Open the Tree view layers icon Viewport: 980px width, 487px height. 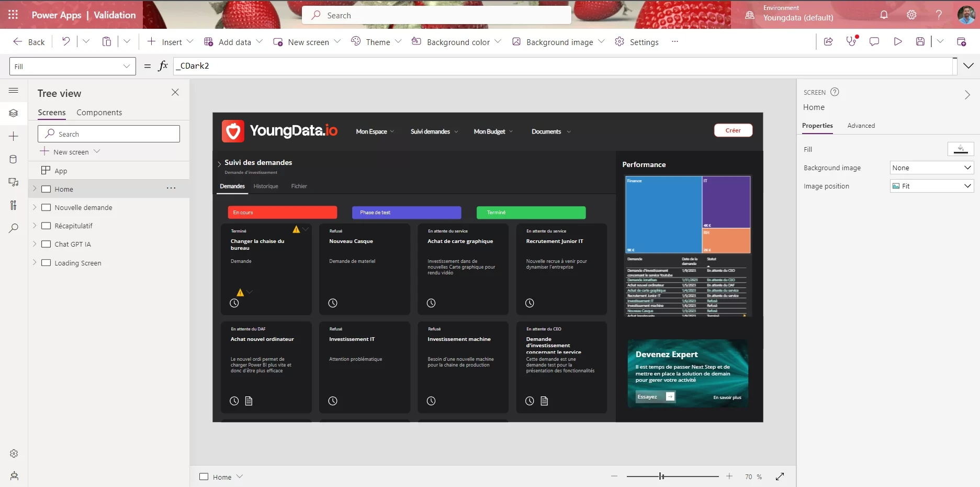tap(14, 113)
